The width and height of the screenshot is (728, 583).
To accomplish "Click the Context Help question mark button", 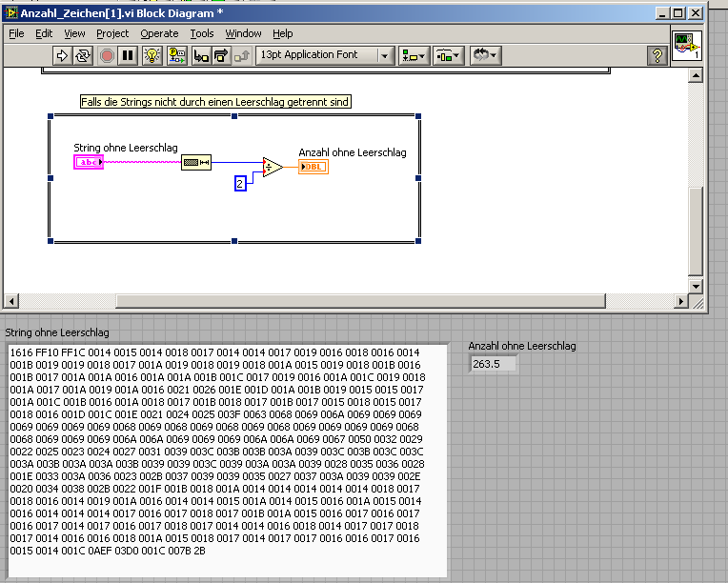I will [x=657, y=55].
